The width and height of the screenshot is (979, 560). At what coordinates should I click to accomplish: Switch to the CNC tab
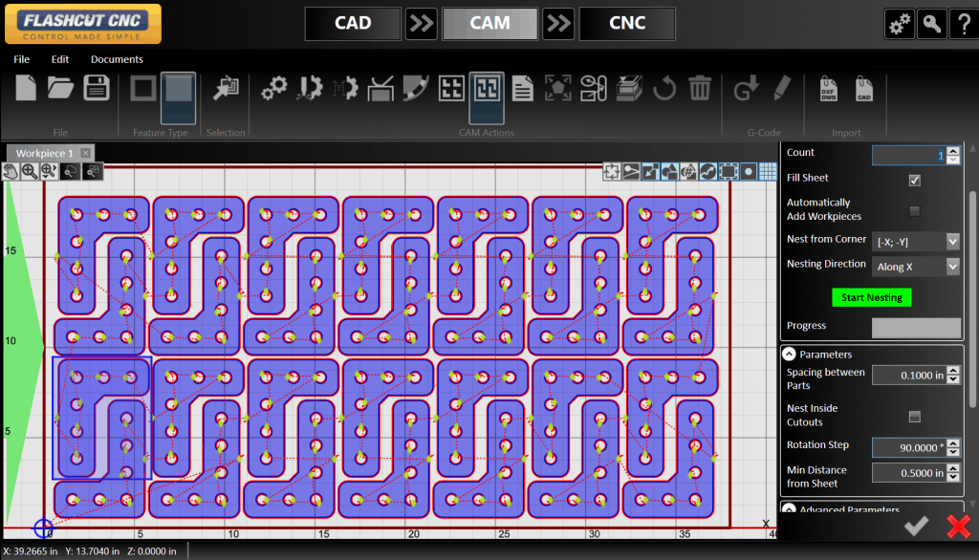tap(627, 23)
